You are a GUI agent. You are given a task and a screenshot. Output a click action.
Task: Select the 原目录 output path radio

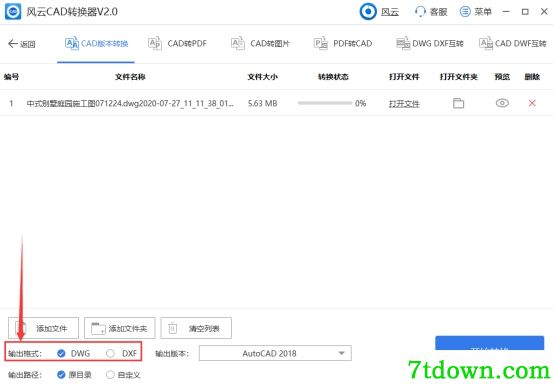(x=61, y=375)
